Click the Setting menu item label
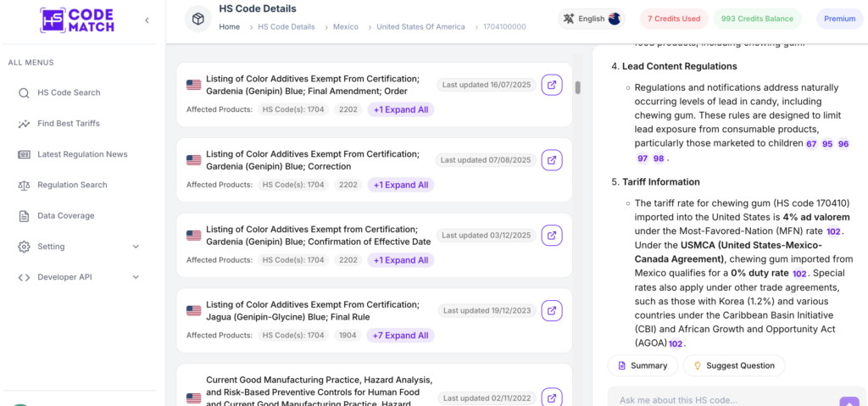This screenshot has width=868, height=406. coord(51,247)
